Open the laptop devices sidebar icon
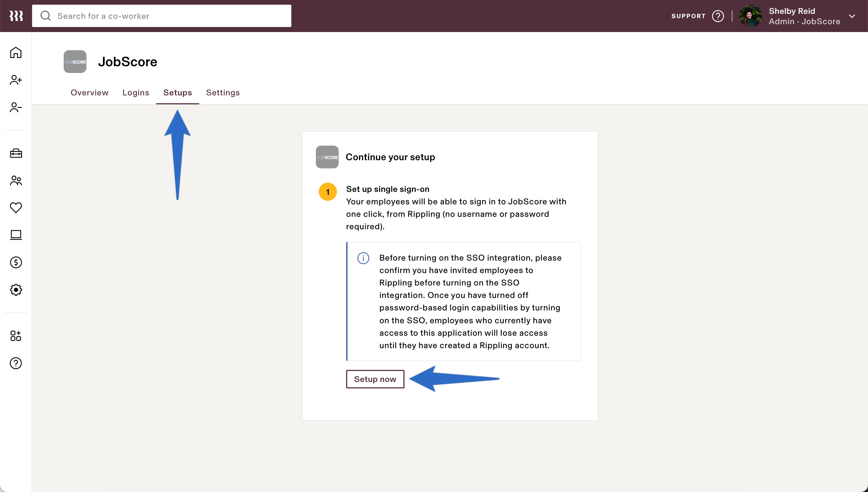The image size is (868, 492). point(16,235)
